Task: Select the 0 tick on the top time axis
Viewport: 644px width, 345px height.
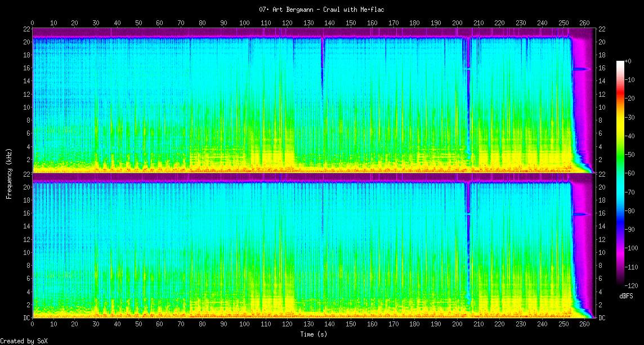Action: click(x=33, y=23)
